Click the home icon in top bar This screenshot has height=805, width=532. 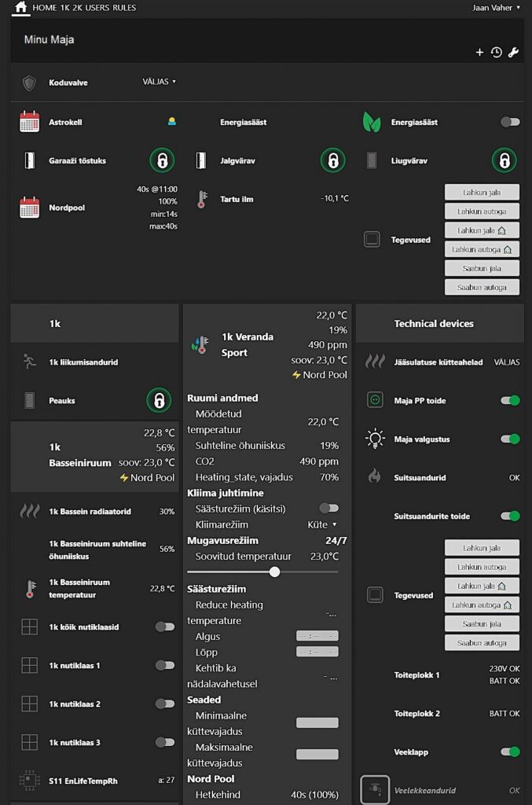(x=20, y=7)
